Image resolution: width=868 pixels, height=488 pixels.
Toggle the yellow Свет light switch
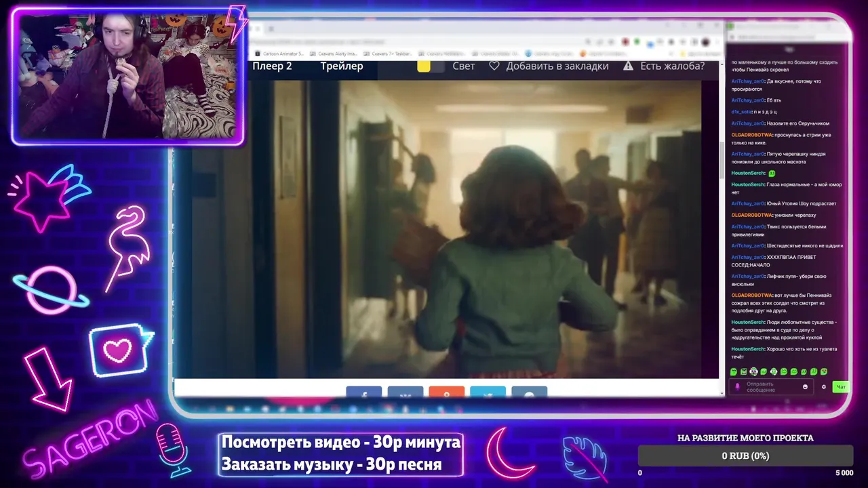click(x=431, y=66)
